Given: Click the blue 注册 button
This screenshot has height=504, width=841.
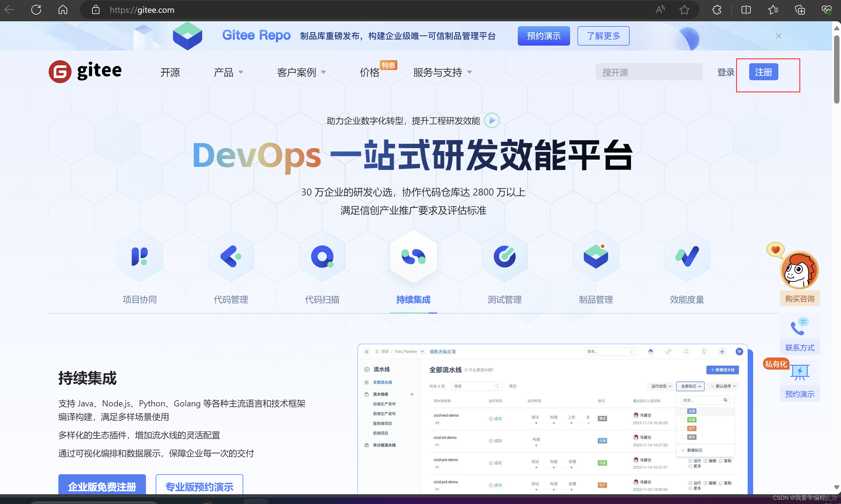Looking at the screenshot, I should pos(763,72).
